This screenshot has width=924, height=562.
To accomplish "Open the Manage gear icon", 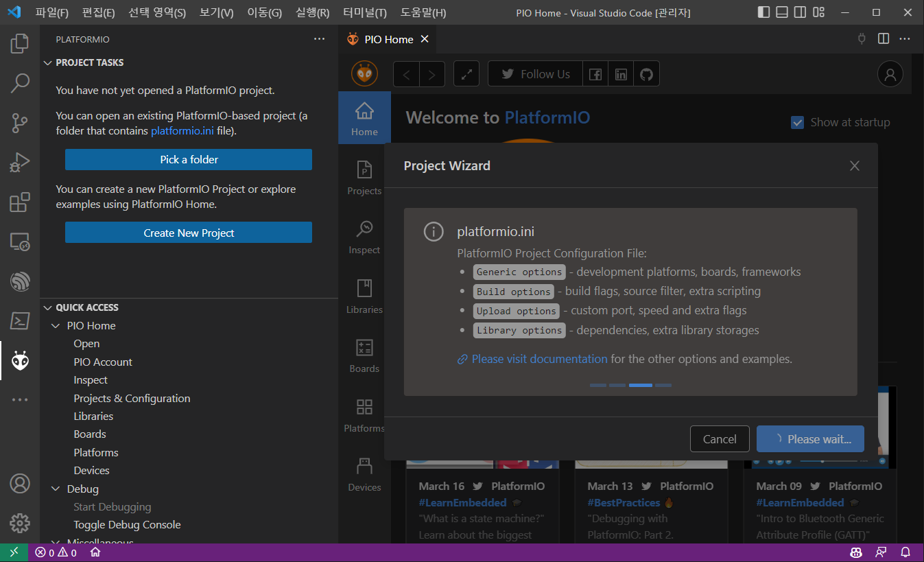I will (x=20, y=523).
